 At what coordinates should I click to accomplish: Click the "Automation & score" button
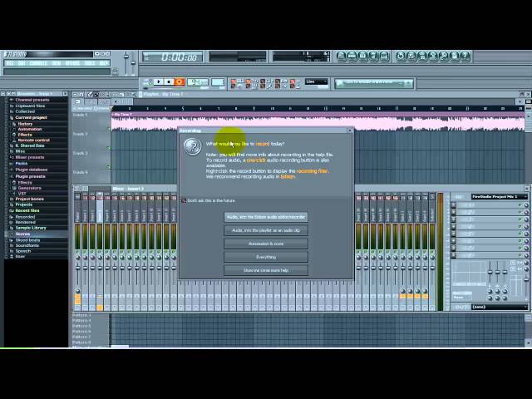click(x=266, y=244)
